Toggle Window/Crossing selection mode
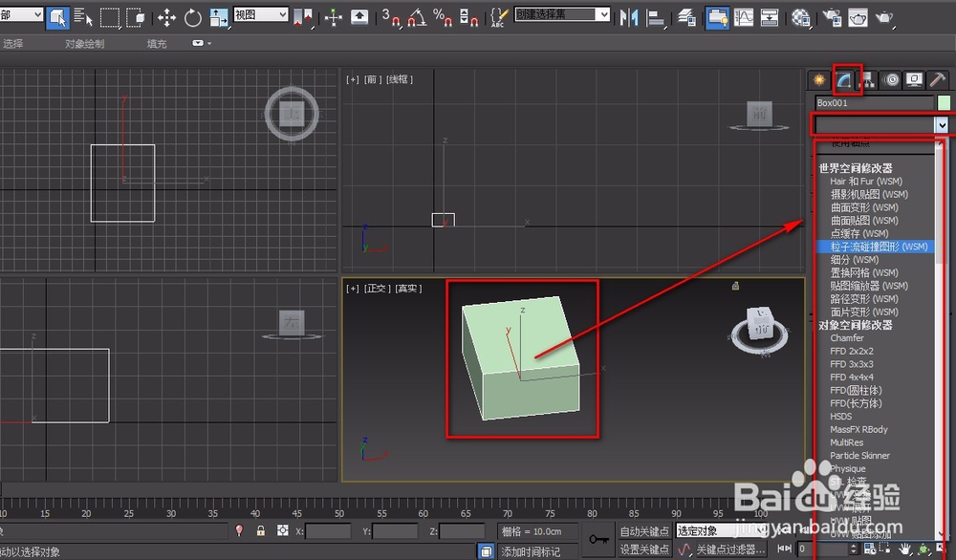The width and height of the screenshot is (956, 560). coord(135,17)
